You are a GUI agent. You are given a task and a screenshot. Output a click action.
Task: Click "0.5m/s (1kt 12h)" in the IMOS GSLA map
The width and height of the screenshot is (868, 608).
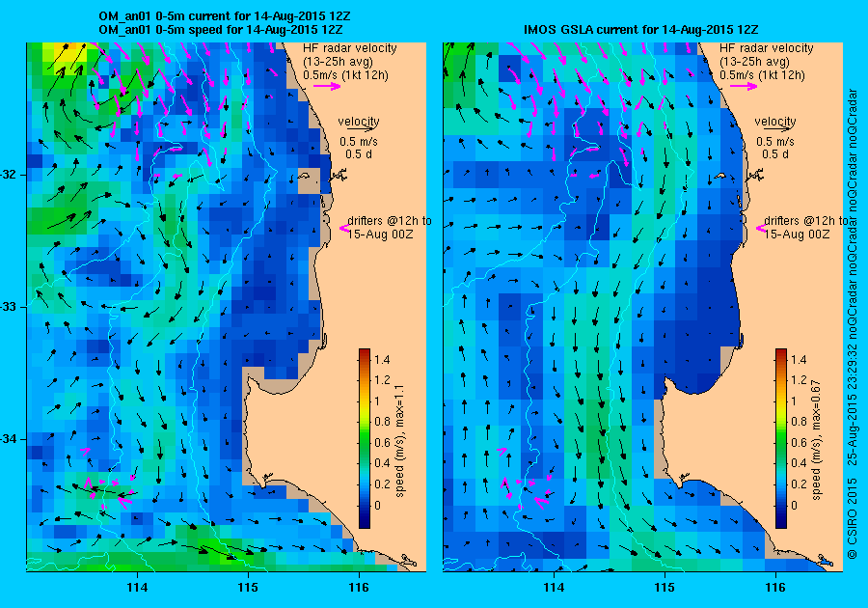pos(762,74)
